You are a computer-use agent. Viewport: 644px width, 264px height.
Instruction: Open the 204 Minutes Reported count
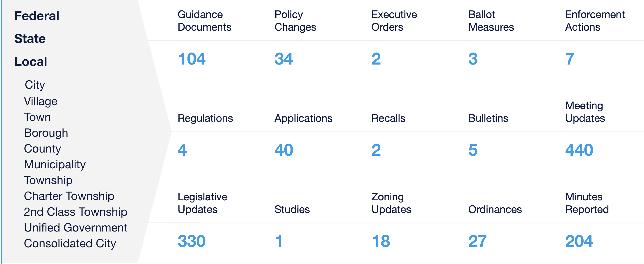tap(579, 241)
